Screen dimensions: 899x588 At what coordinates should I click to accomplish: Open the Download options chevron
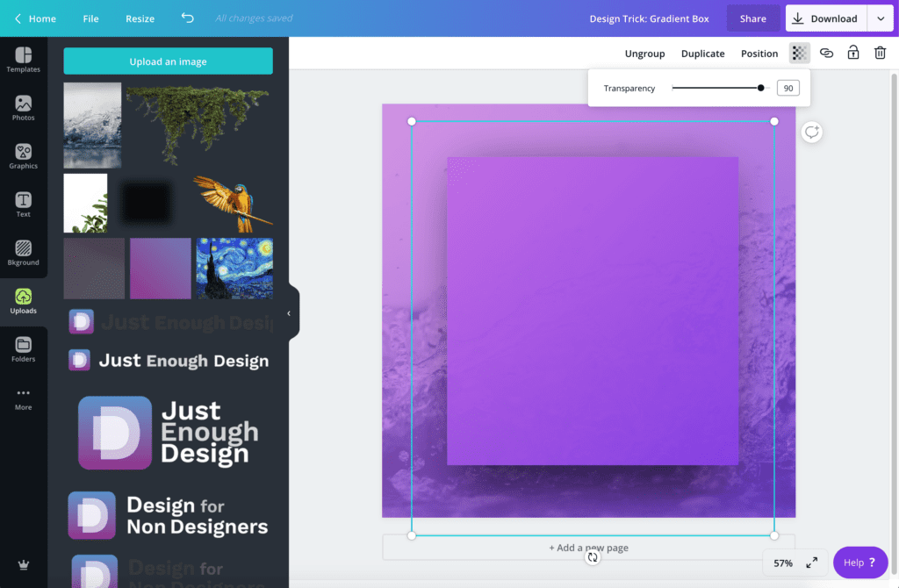tap(881, 18)
